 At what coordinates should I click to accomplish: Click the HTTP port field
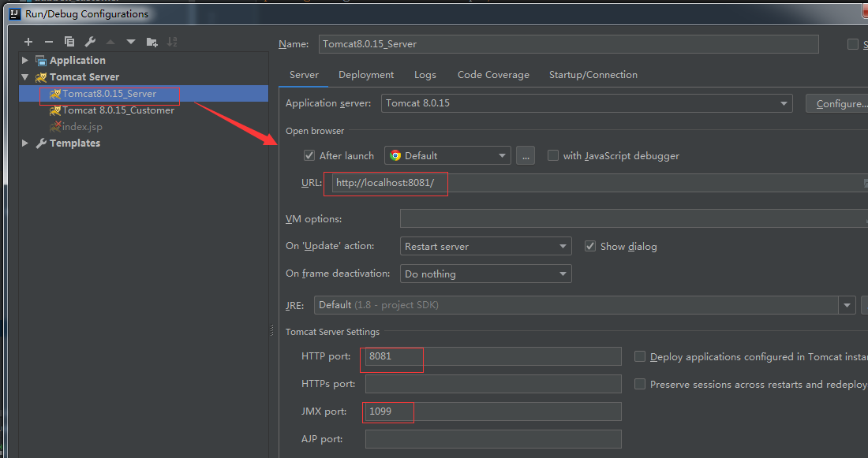pyautogui.click(x=493, y=356)
